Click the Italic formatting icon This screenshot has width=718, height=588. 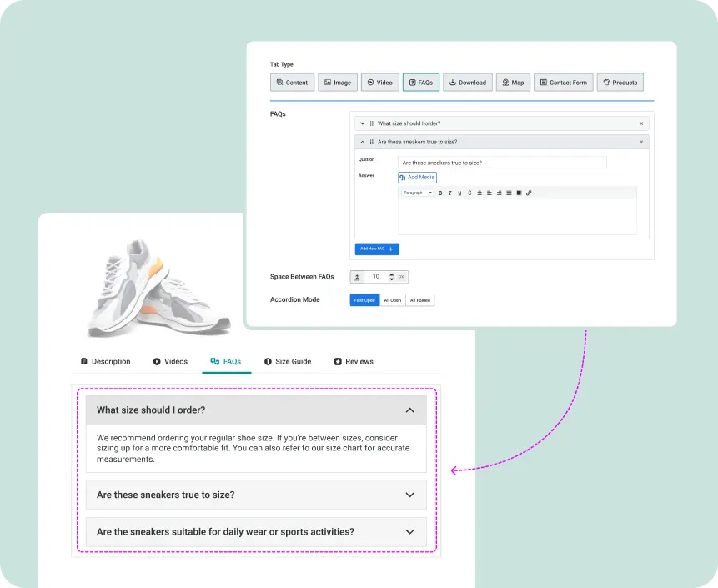pos(449,193)
